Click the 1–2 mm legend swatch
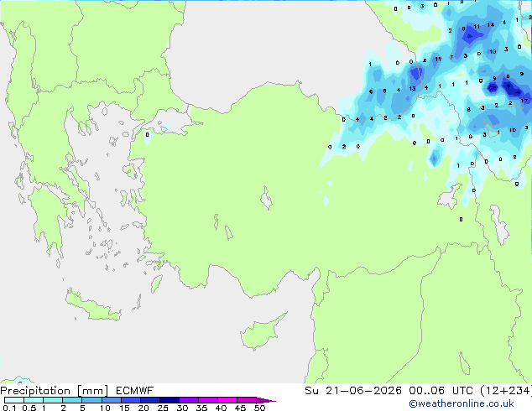 (53, 400)
